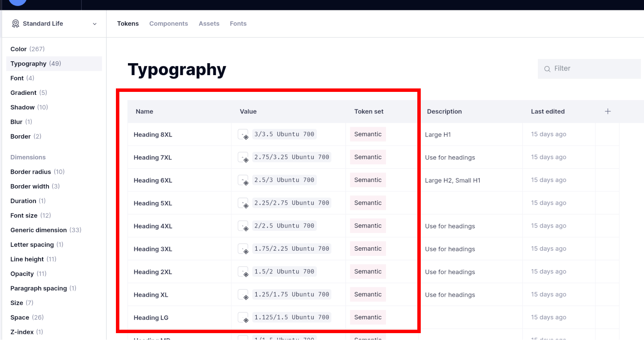Select the Heading 2XL token name
The height and width of the screenshot is (340, 644).
[153, 272]
